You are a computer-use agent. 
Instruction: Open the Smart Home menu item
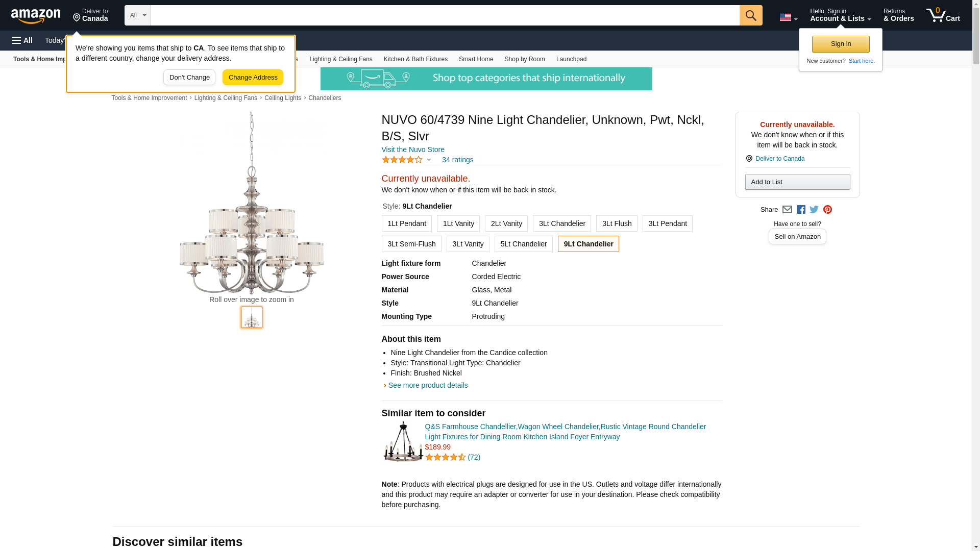click(476, 59)
